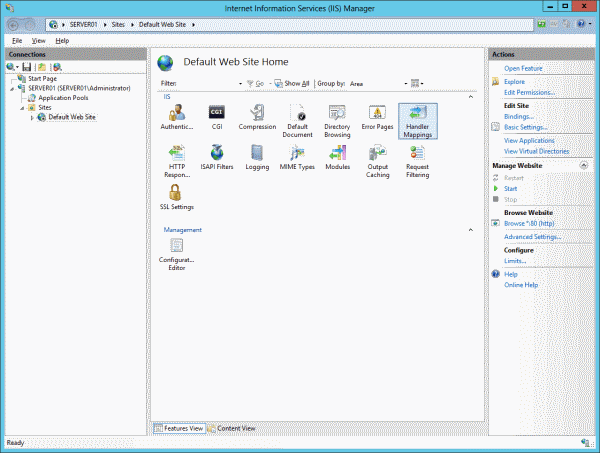Click Sites in the breadcrumb address bar
Viewport: 600px width, 453px height.
[x=118, y=24]
